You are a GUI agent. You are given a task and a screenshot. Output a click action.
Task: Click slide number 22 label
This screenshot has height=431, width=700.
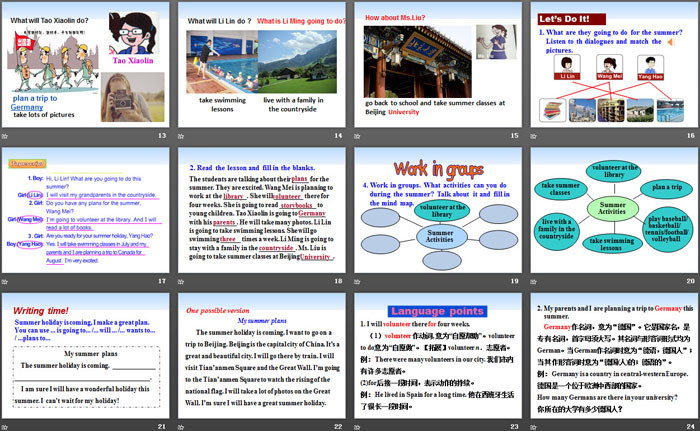pyautogui.click(x=338, y=427)
